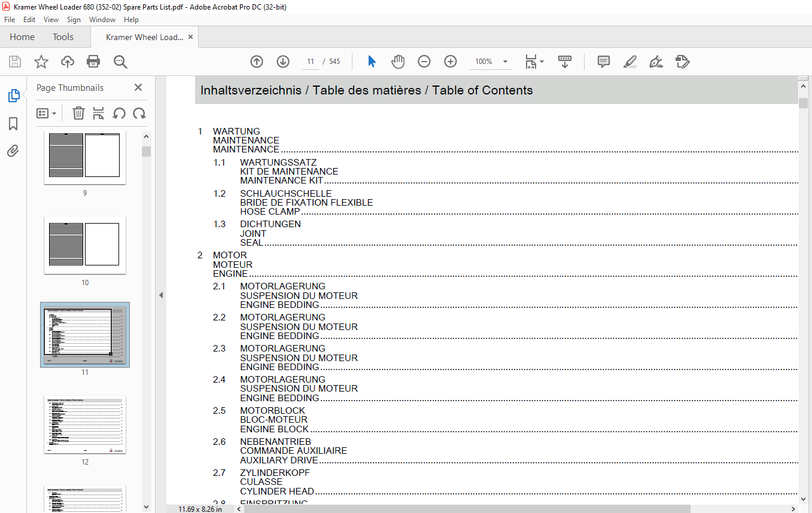Screen dimensions: 812x513
Task: Click the document vertical scroll down arrow
Action: (x=803, y=499)
